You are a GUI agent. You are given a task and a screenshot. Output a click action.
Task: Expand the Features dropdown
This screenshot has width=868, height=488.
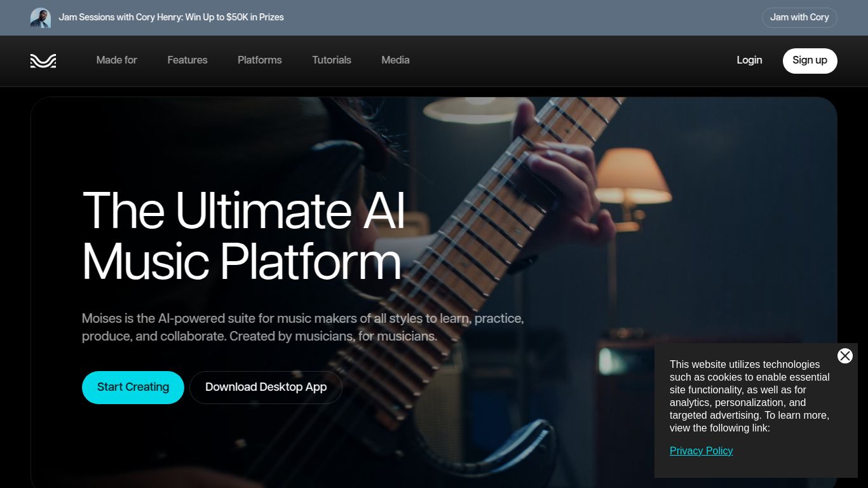(x=187, y=60)
